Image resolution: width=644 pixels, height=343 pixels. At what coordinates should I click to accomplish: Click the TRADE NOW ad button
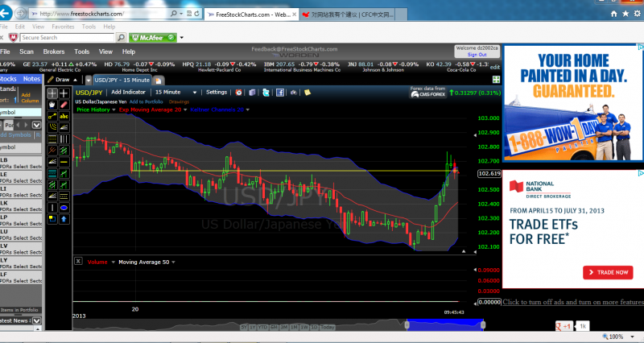point(608,272)
